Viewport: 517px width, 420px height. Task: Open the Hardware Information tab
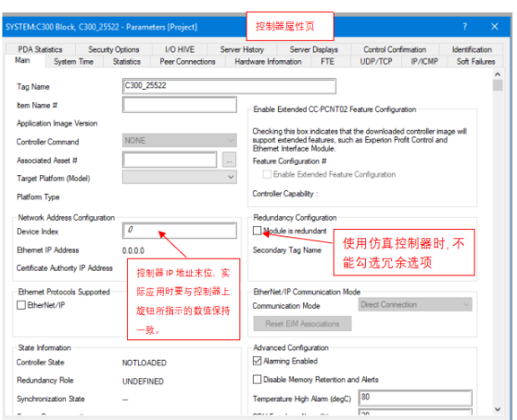tap(268, 62)
